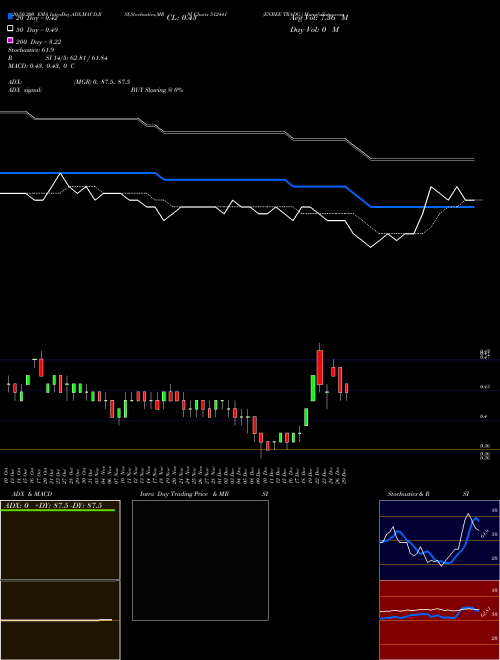The image size is (500, 660).
Task: Click the magenta 200 Day legend square
Action: click(x=11, y=40)
